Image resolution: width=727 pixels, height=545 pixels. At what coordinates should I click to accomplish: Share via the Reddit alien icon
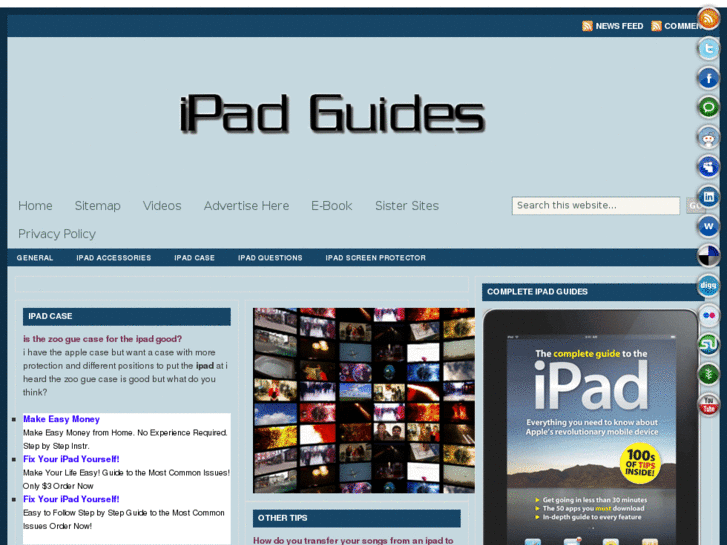tap(708, 137)
